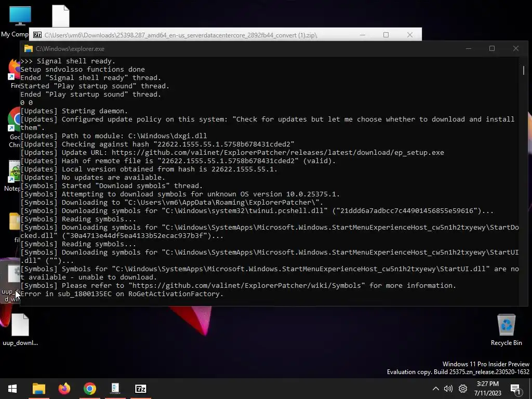The width and height of the screenshot is (532, 399).
Task: Click the "[Updates] Starting daemon." line
Action: [x=74, y=111]
